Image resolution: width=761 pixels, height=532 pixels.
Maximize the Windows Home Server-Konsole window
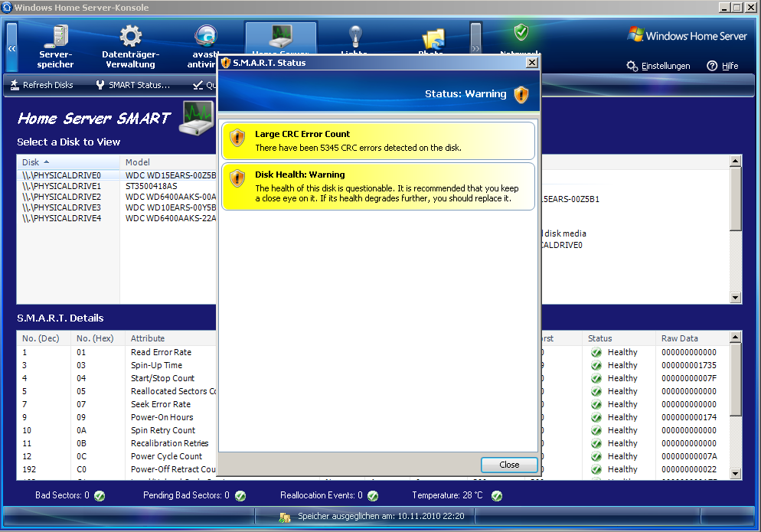tap(737, 8)
